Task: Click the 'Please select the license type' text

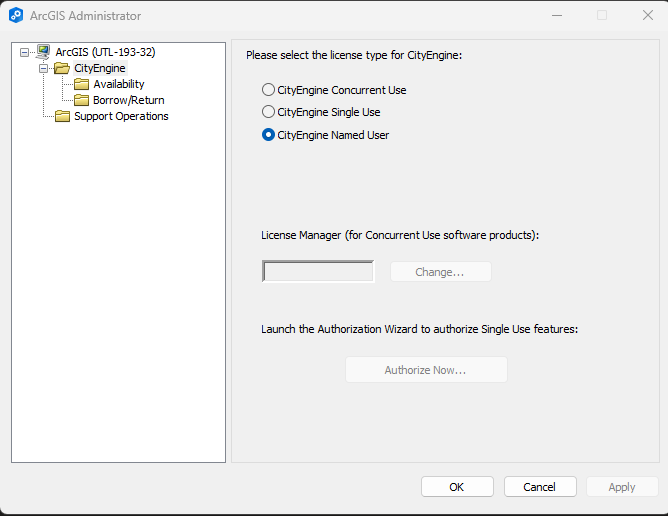Action: (354, 55)
